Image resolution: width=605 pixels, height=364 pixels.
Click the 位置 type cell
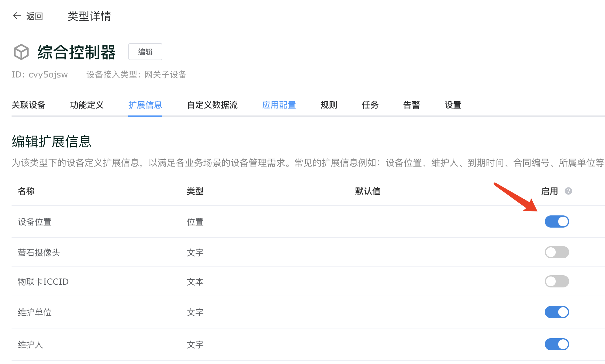point(195,222)
